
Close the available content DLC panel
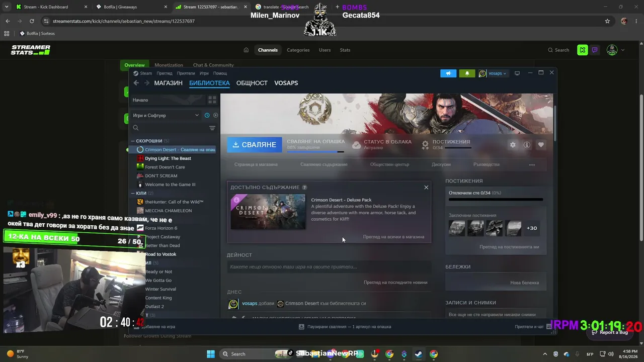426,187
